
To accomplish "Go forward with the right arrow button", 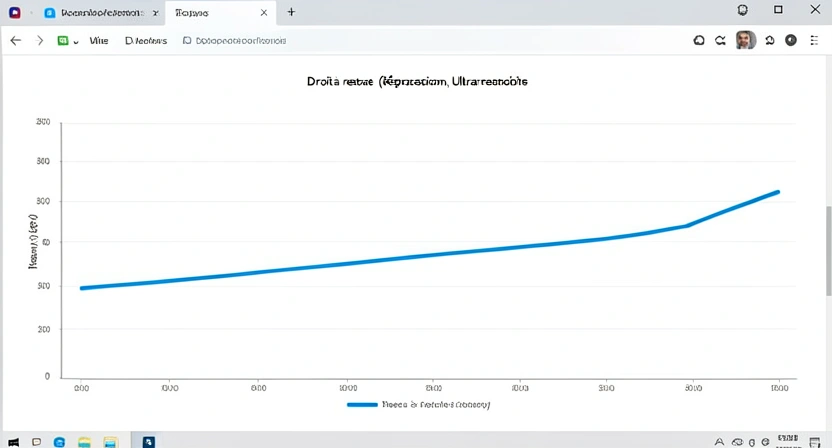I will 39,40.
